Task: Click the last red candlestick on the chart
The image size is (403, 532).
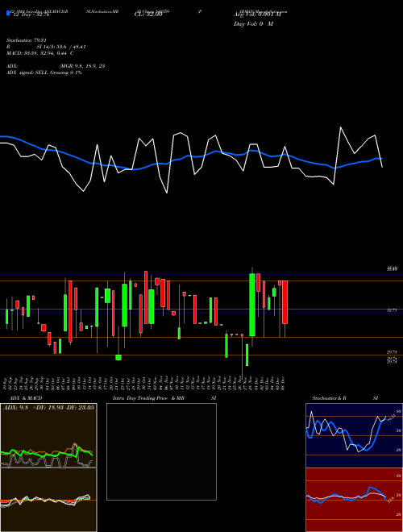Action: [x=285, y=302]
